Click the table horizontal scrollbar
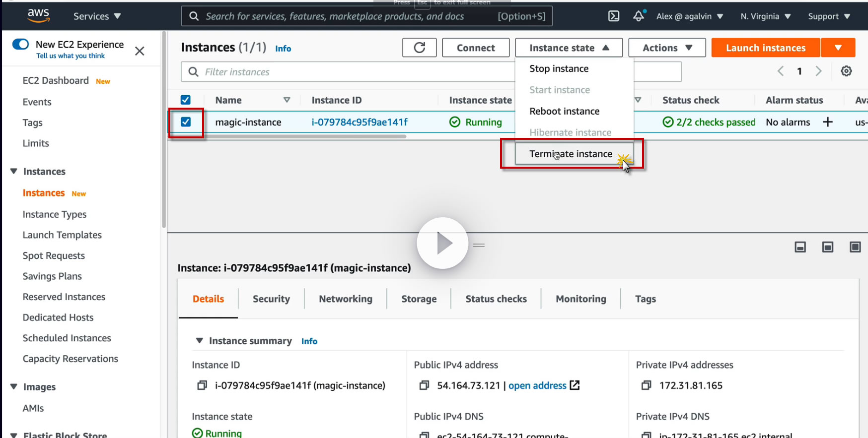Image resolution: width=868 pixels, height=438 pixels. coord(288,136)
